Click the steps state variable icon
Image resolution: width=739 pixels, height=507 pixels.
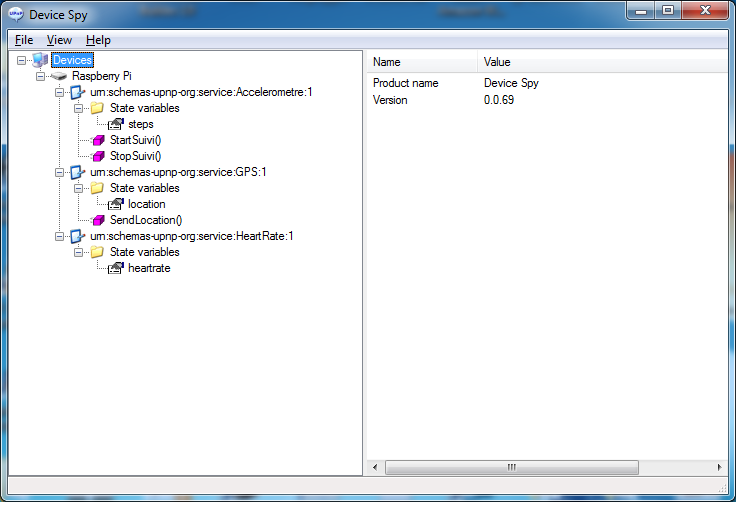116,124
